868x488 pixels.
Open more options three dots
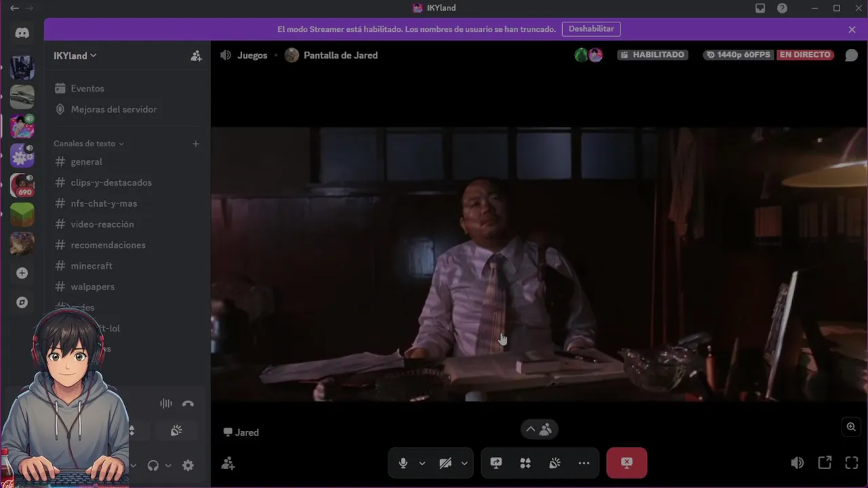tap(584, 463)
